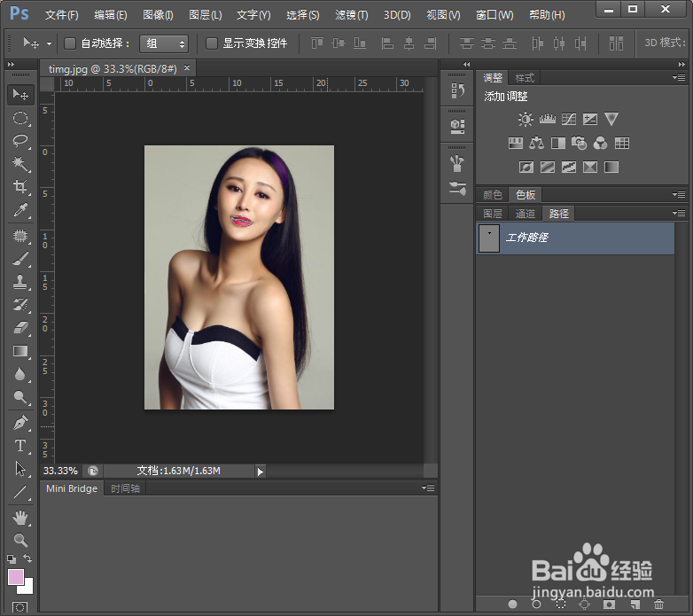693x616 pixels.
Task: Expand the toolbox double-arrow
Action: click(11, 65)
